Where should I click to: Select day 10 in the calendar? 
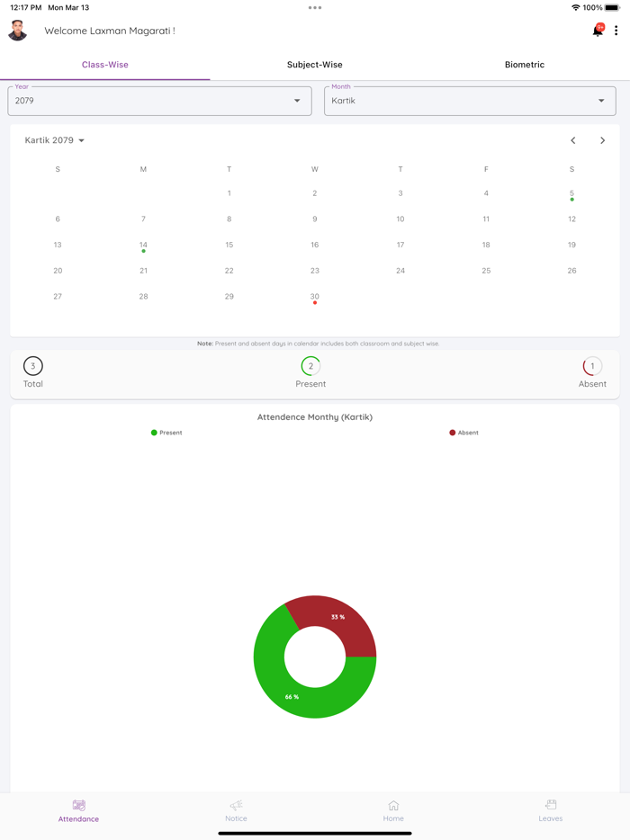(400, 219)
